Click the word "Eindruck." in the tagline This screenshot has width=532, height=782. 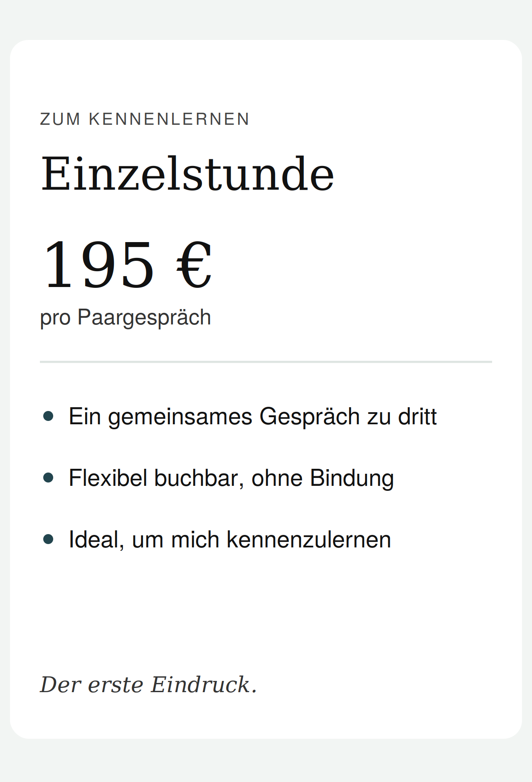coord(204,685)
